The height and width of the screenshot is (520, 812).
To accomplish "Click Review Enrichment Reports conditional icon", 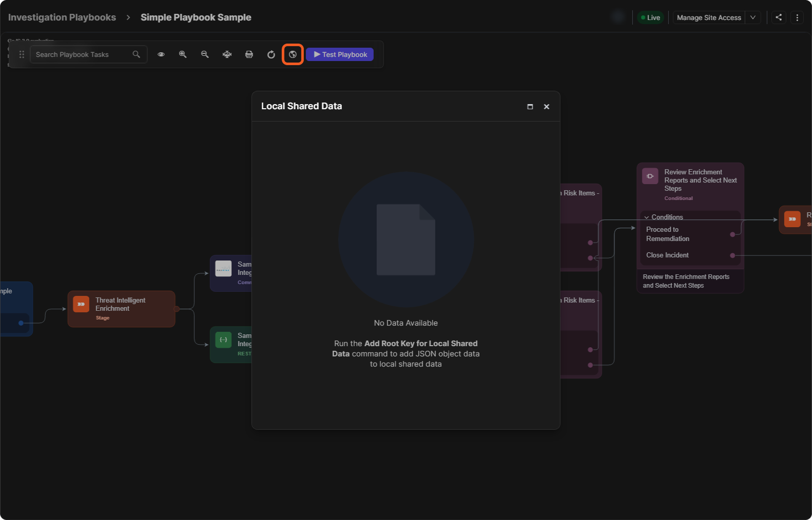I will pos(650,176).
